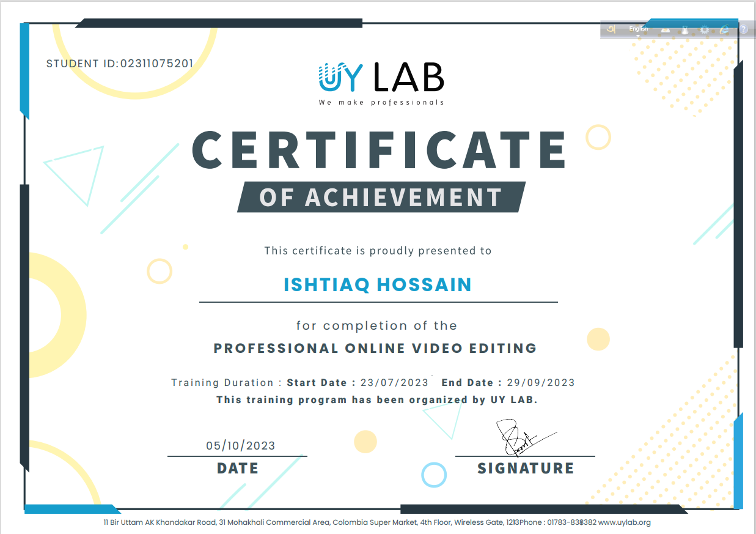Click the OF ACHIEVEMENT banner

click(381, 198)
